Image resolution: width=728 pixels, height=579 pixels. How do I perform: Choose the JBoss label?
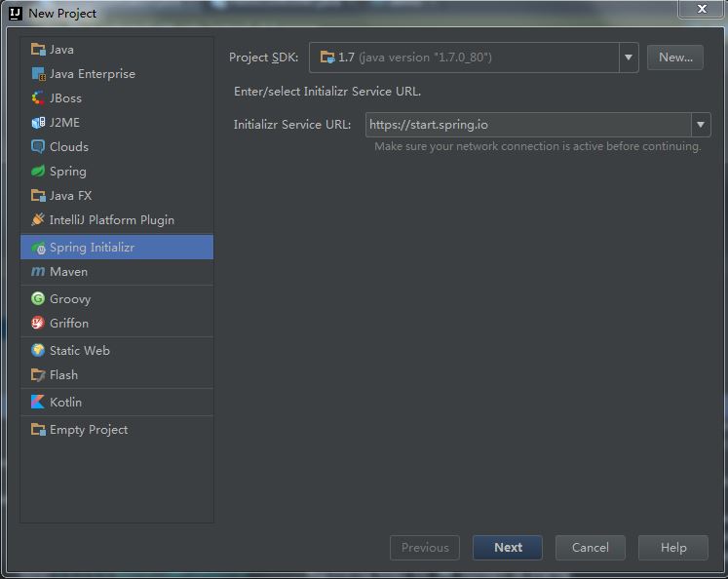tap(65, 98)
